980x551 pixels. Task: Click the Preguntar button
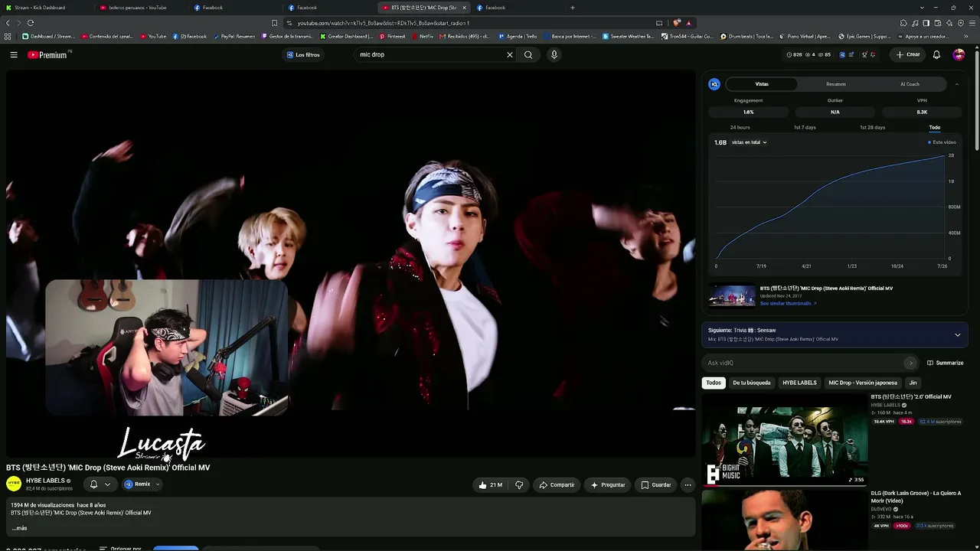point(608,484)
